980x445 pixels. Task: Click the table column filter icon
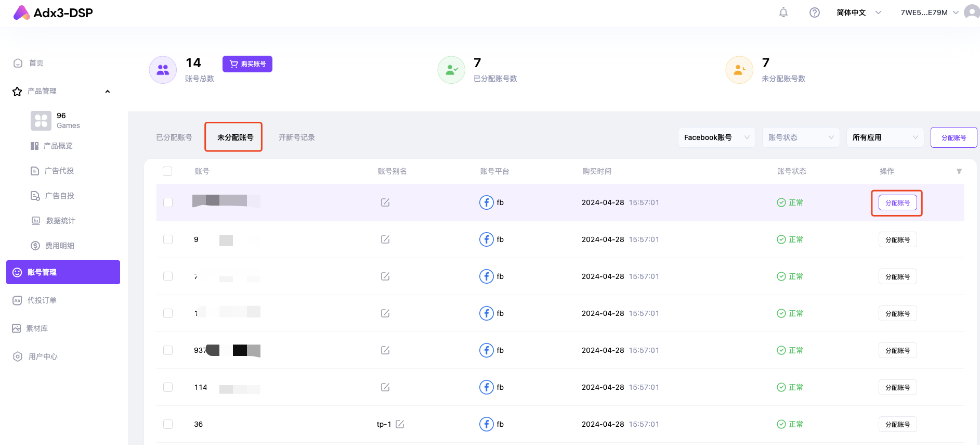(x=959, y=171)
